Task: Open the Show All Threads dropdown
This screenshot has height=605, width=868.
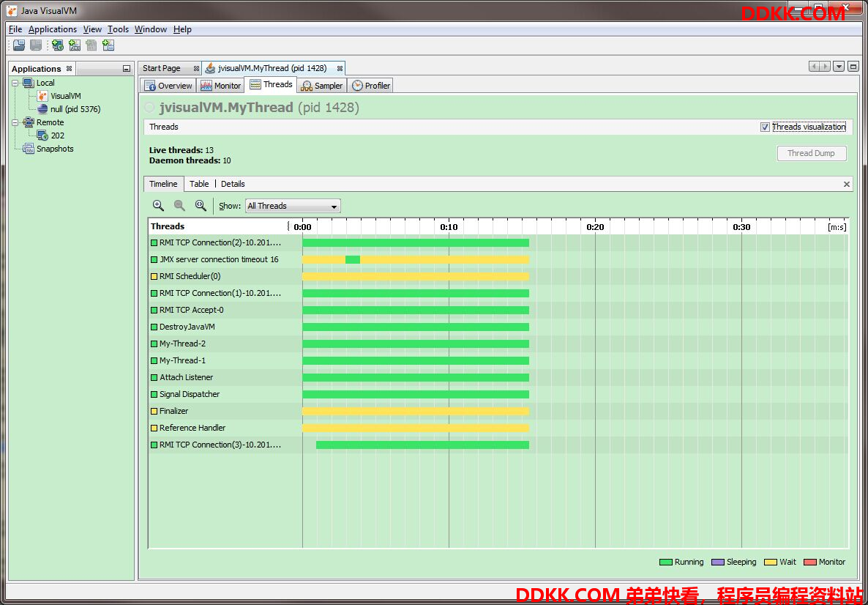Action: (x=293, y=206)
